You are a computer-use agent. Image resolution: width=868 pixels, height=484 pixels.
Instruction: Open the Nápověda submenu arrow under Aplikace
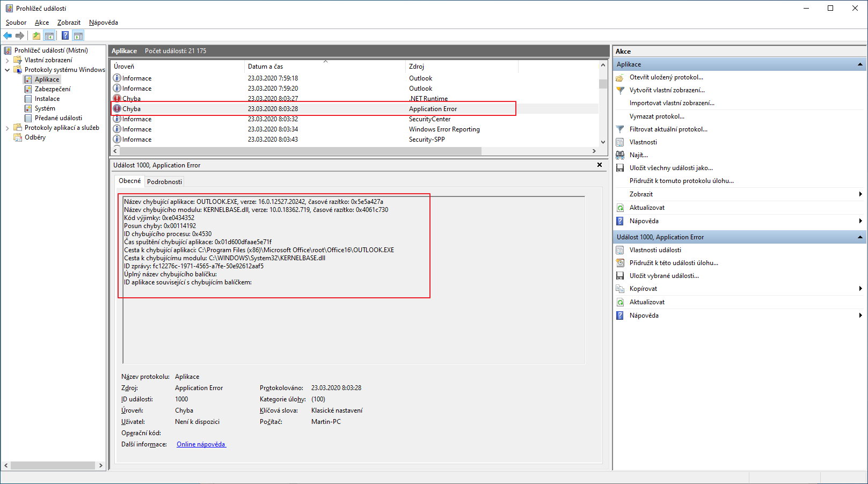click(x=860, y=221)
